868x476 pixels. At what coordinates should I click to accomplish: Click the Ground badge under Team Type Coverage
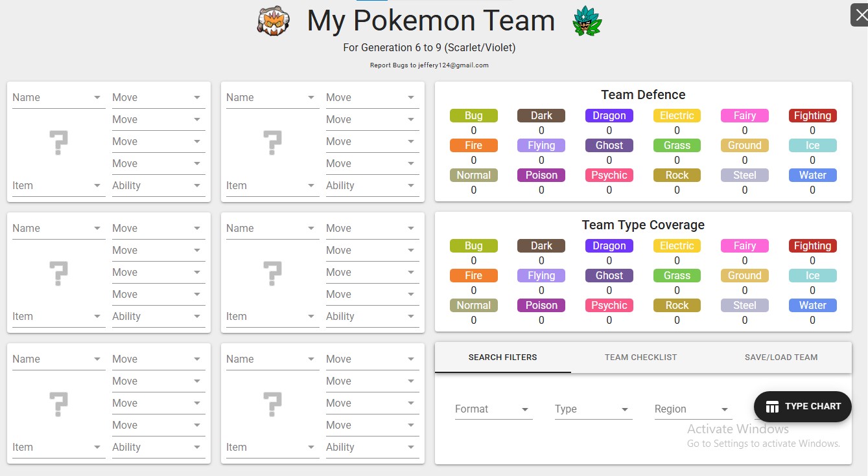pyautogui.click(x=745, y=276)
